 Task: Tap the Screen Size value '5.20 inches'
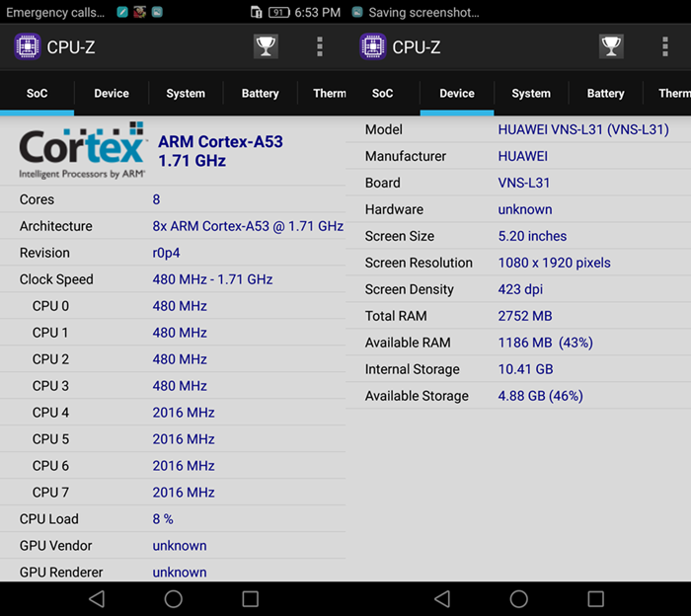tap(532, 236)
